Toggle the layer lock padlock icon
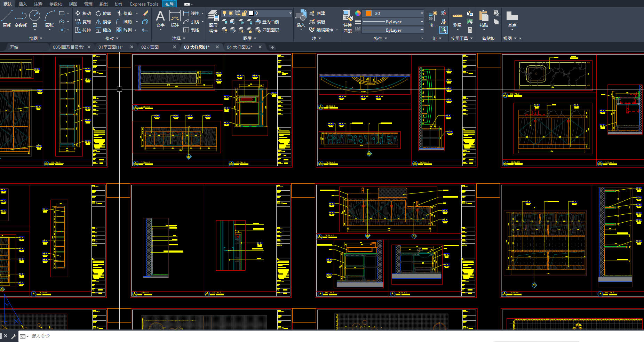644x342 pixels. point(244,13)
